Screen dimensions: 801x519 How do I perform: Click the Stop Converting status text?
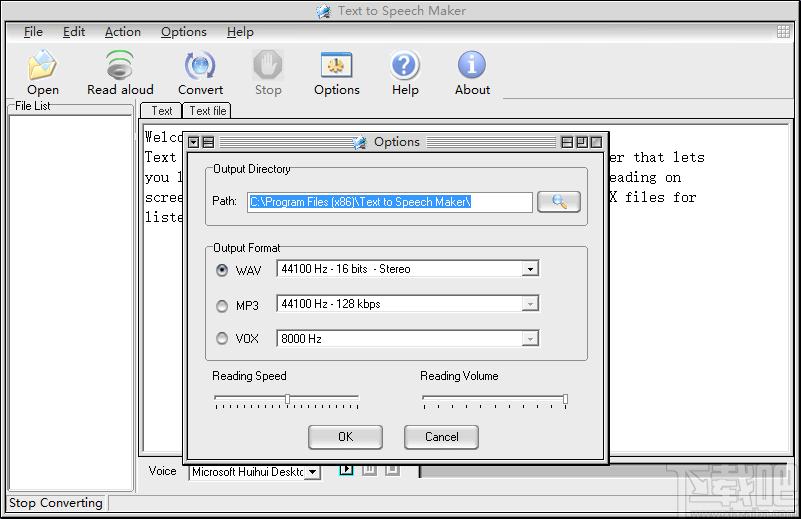(56, 503)
